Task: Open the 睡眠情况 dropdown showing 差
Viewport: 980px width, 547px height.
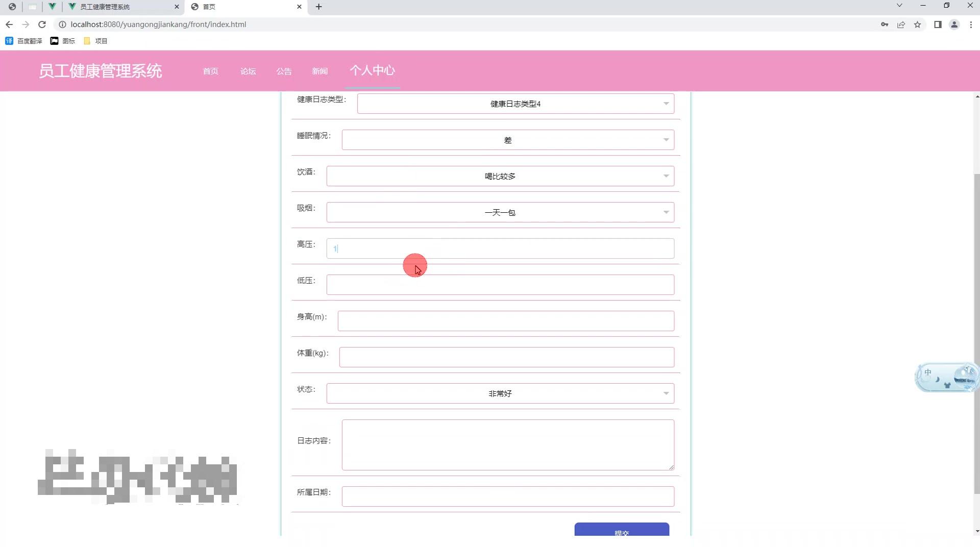Action: tap(508, 139)
